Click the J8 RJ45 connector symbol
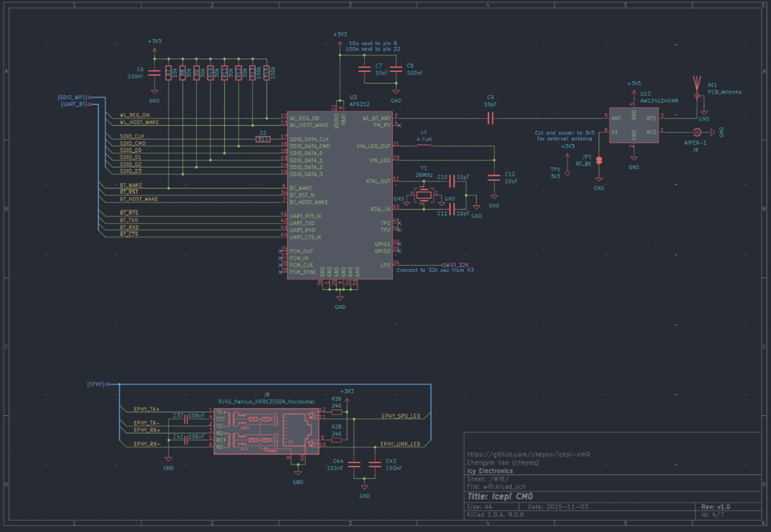Image resolution: width=771 pixels, height=532 pixels. coord(267,431)
